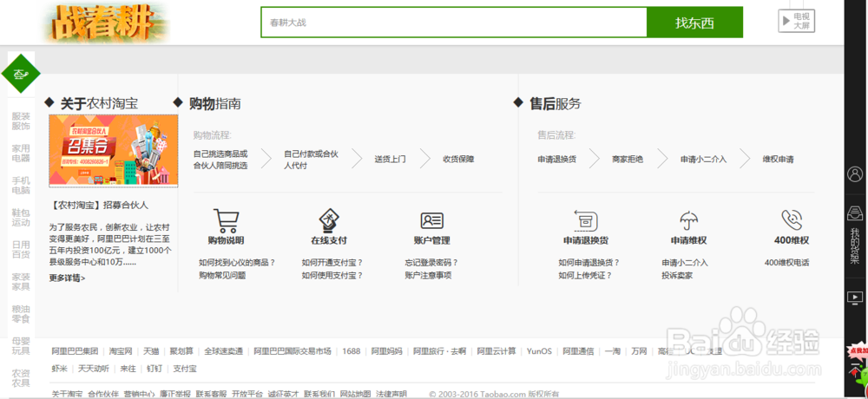Open 阿里巴巴国际交易市场 footer link
868x399 pixels.
[x=293, y=351]
